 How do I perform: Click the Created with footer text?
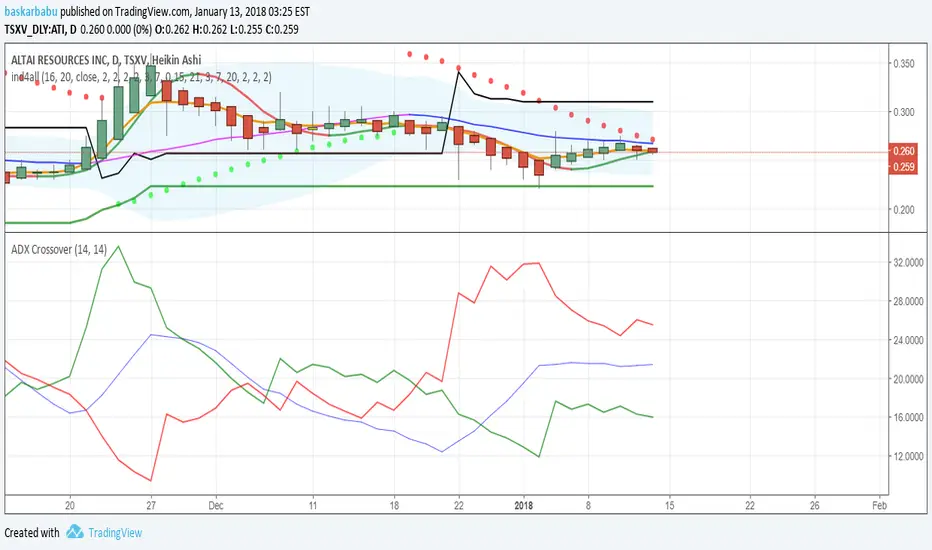tap(32, 533)
